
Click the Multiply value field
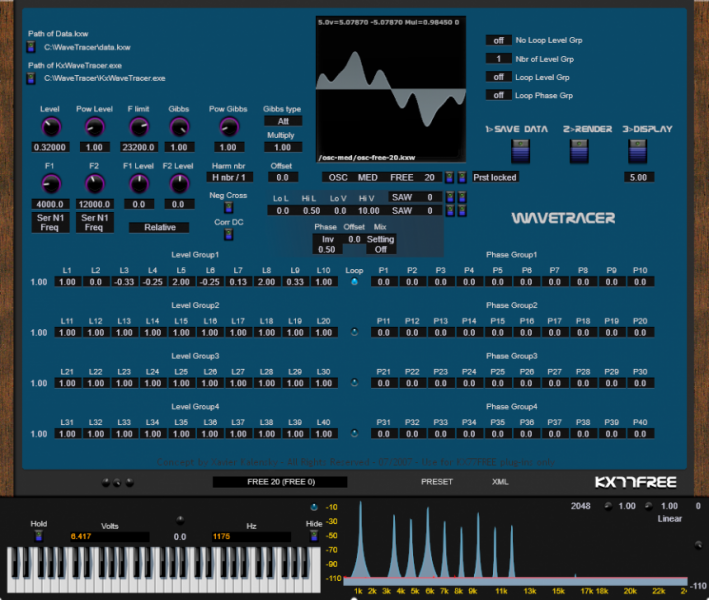[283, 147]
